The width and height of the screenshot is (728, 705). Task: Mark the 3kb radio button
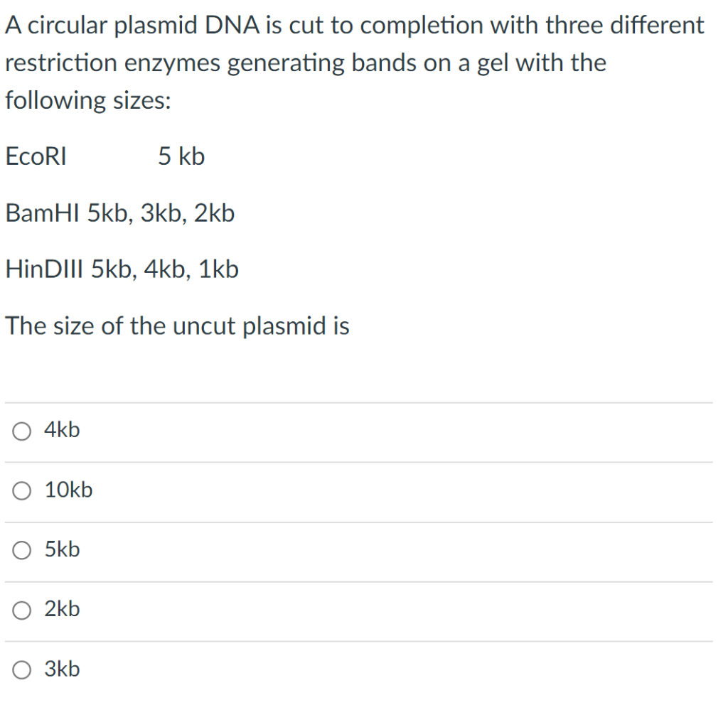click(x=22, y=669)
